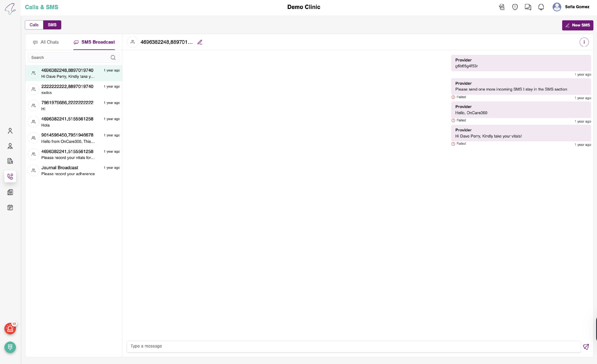Click the shield alert icon in header

[x=515, y=7]
